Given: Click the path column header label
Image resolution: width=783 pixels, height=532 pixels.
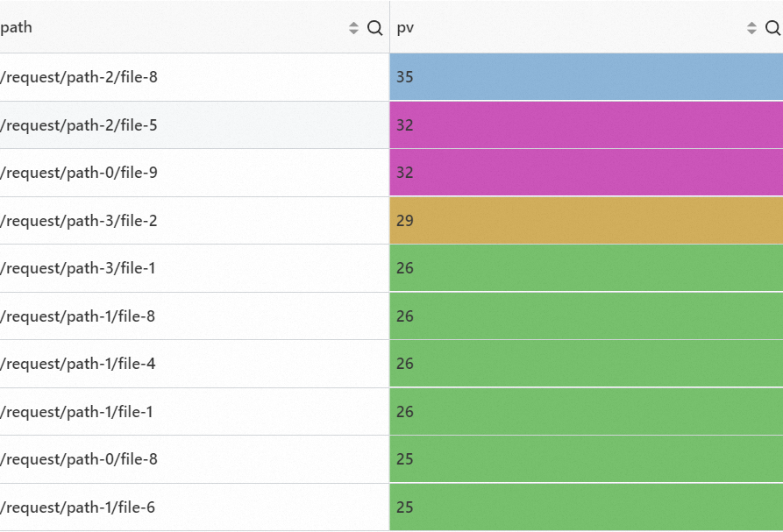Looking at the screenshot, I should tap(17, 27).
